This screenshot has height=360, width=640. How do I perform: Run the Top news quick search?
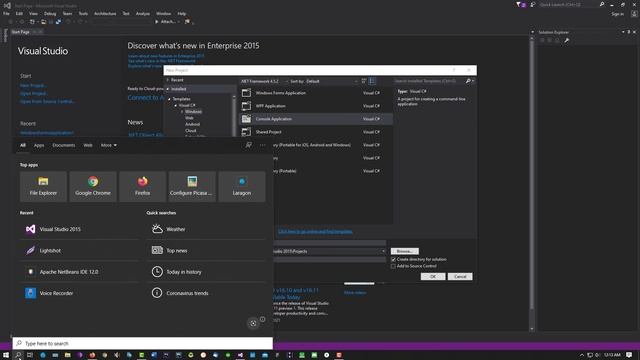206,250
